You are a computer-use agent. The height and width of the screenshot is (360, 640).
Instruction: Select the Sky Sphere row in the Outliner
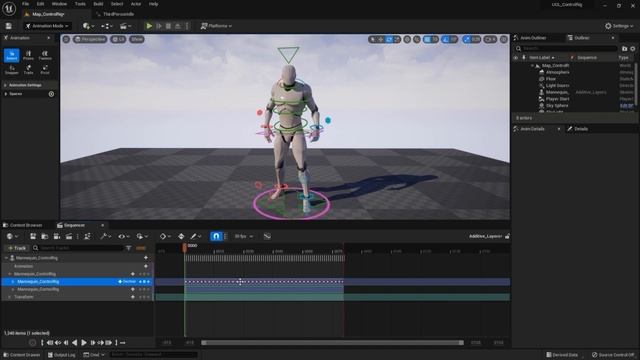557,106
